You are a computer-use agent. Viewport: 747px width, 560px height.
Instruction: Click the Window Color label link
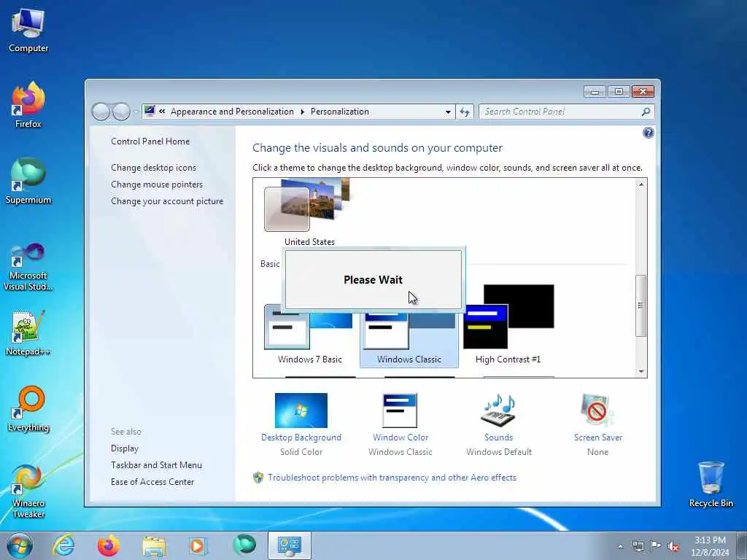pos(400,437)
